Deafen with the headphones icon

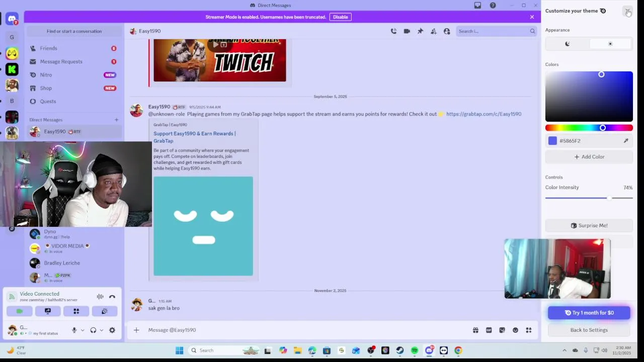[x=93, y=330]
